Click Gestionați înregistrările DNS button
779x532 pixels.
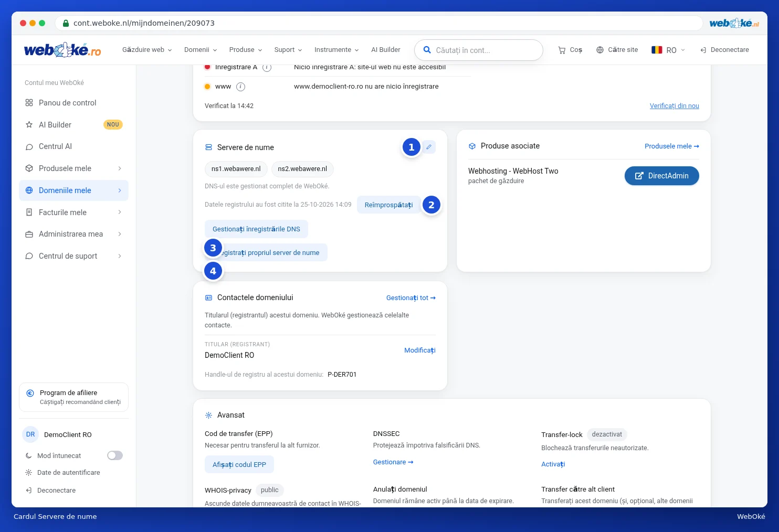click(256, 229)
